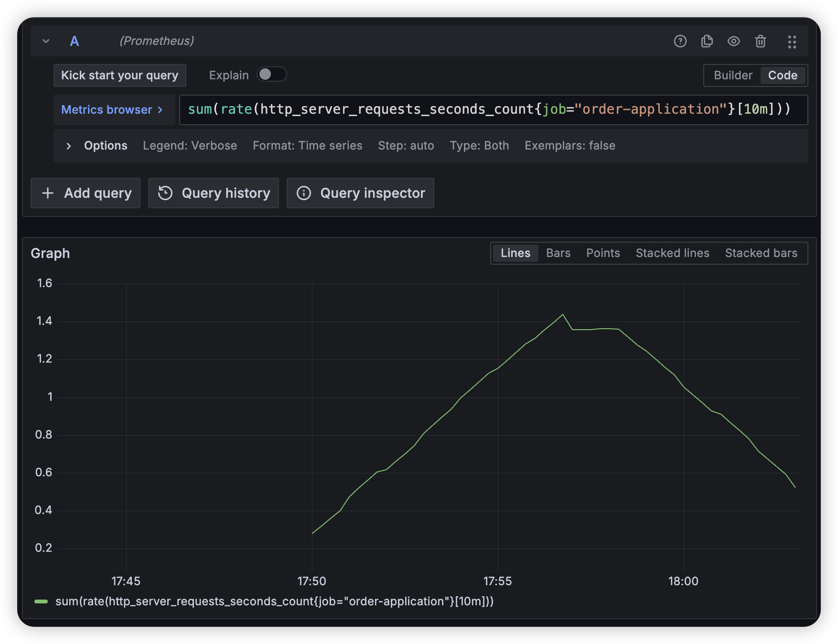Open the Query inspector
838x644 pixels.
pos(360,193)
